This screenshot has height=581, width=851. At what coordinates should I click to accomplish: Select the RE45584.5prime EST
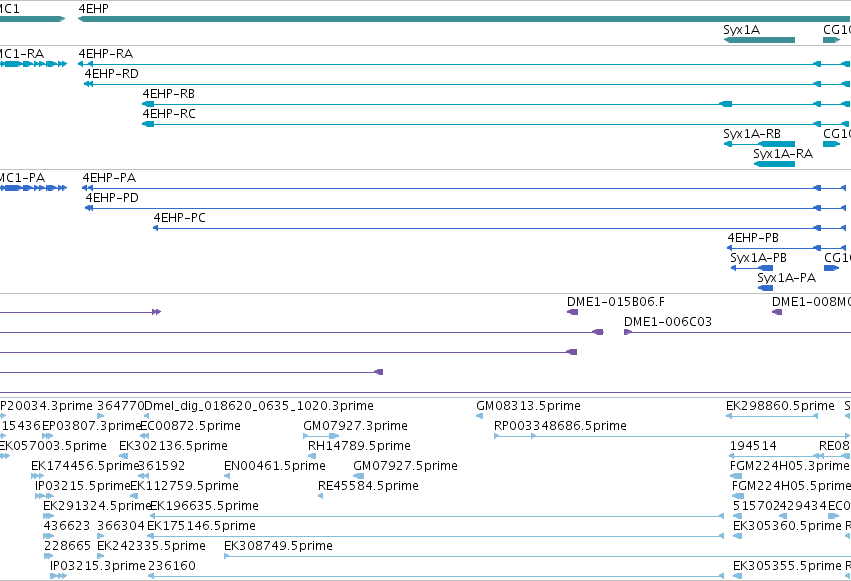pos(321,496)
